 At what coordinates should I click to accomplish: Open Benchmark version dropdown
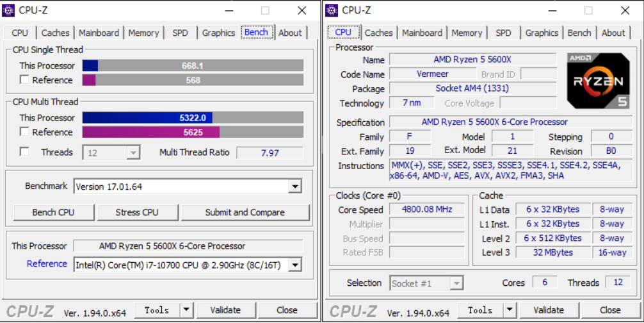point(295,186)
